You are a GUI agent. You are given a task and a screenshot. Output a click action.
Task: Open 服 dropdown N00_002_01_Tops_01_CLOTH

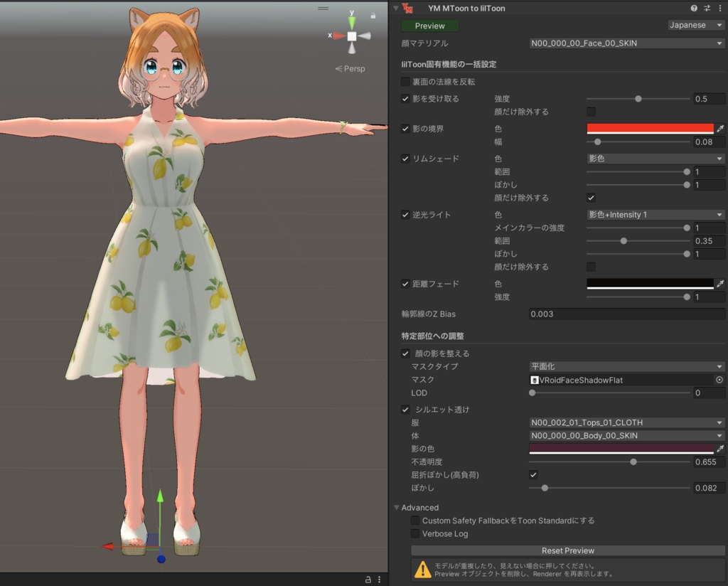click(x=627, y=422)
